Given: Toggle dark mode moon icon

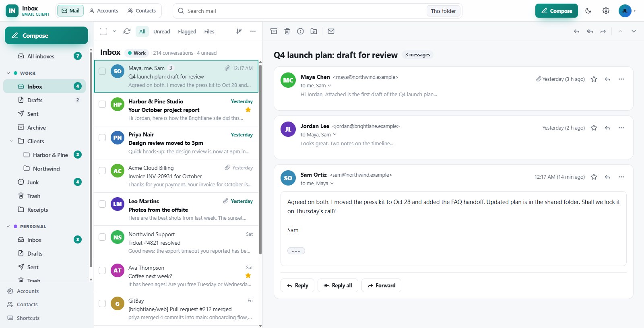Looking at the screenshot, I should coord(588,11).
